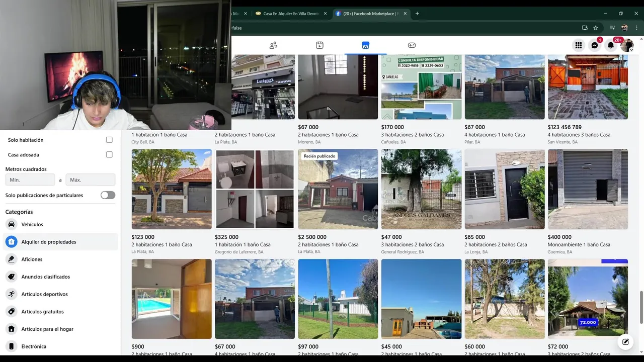The height and width of the screenshot is (362, 644).
Task: Click the Artículos para el hogar icon
Action: (x=11, y=329)
